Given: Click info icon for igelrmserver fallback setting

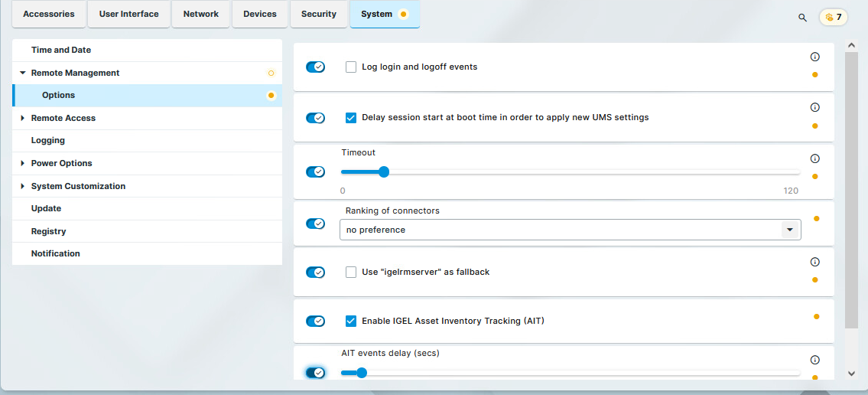Looking at the screenshot, I should click(x=814, y=262).
